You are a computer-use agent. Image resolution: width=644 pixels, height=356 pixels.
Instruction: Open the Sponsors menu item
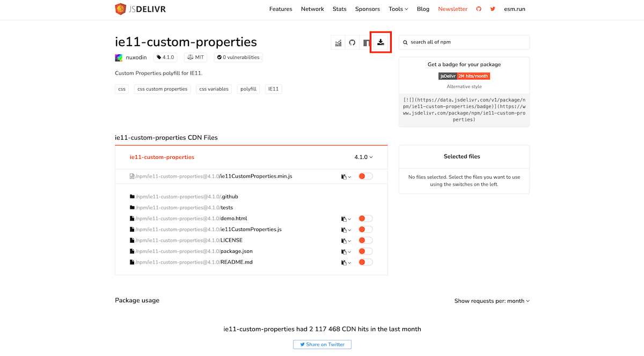pyautogui.click(x=368, y=9)
